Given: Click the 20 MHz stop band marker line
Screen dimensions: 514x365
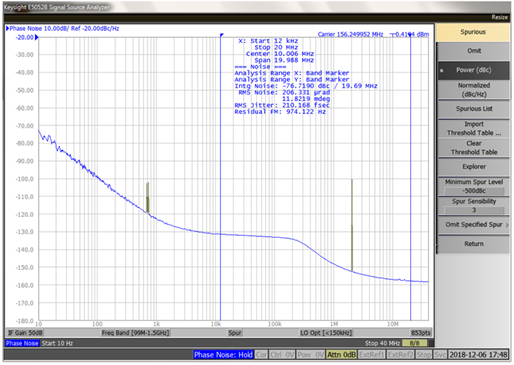Looking at the screenshot, I should coord(411,177).
